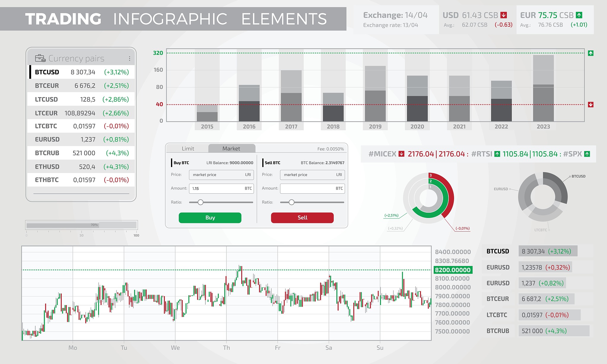Open the Sell BTC market price field

pyautogui.click(x=312, y=175)
